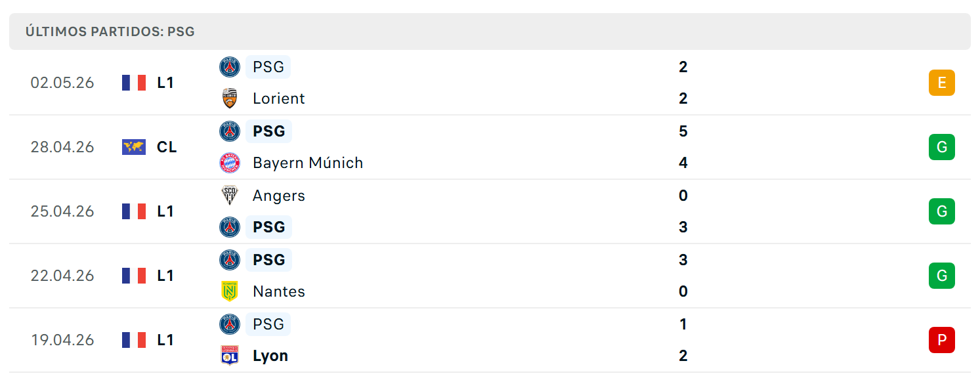Image resolution: width=980 pixels, height=382 pixels.
Task: Open the 25.04.26 match date row
Action: pyautogui.click(x=490, y=211)
